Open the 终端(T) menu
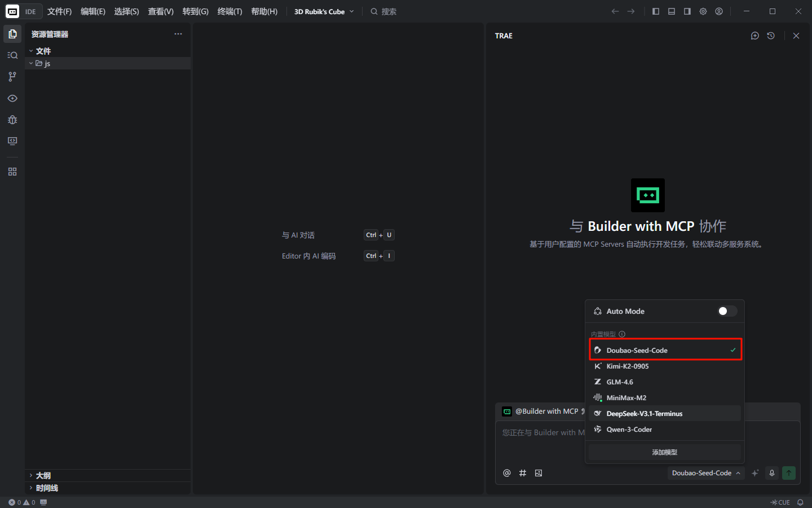 coord(229,11)
